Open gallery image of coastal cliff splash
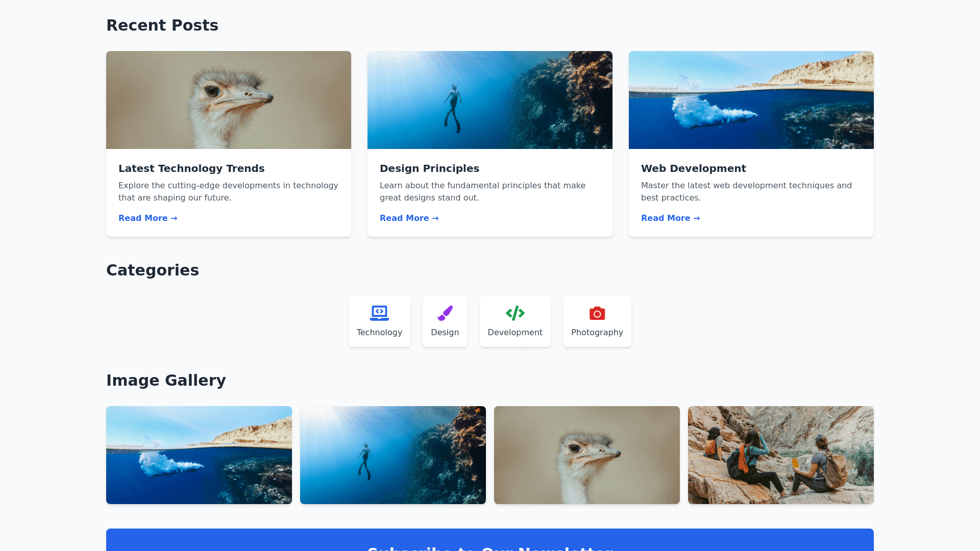 coord(199,455)
